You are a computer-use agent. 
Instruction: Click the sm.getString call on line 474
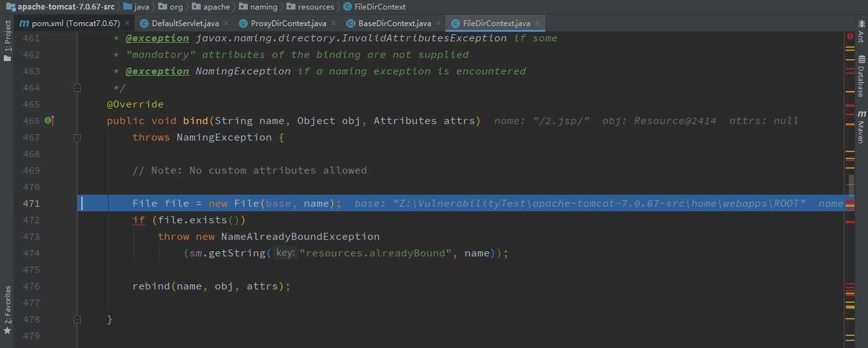pyautogui.click(x=227, y=253)
